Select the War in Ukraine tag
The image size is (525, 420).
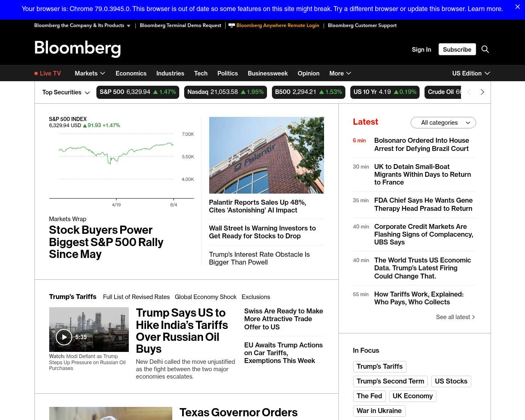[x=379, y=411]
